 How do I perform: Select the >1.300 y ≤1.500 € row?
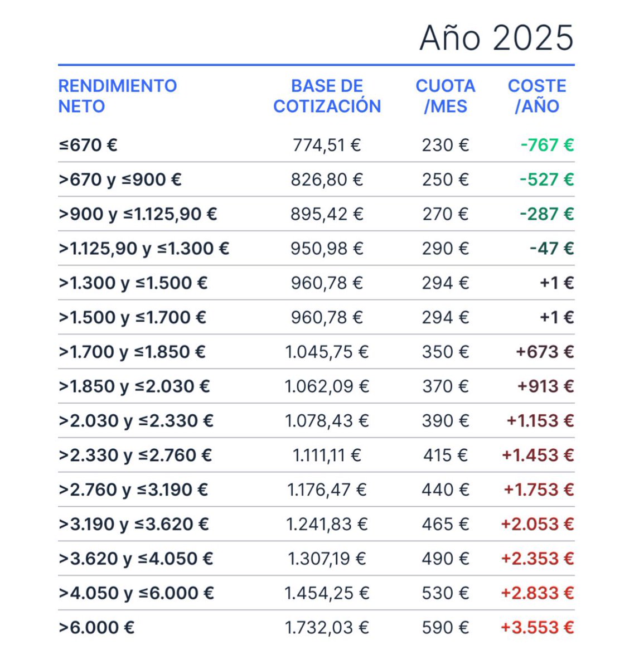pos(316,283)
